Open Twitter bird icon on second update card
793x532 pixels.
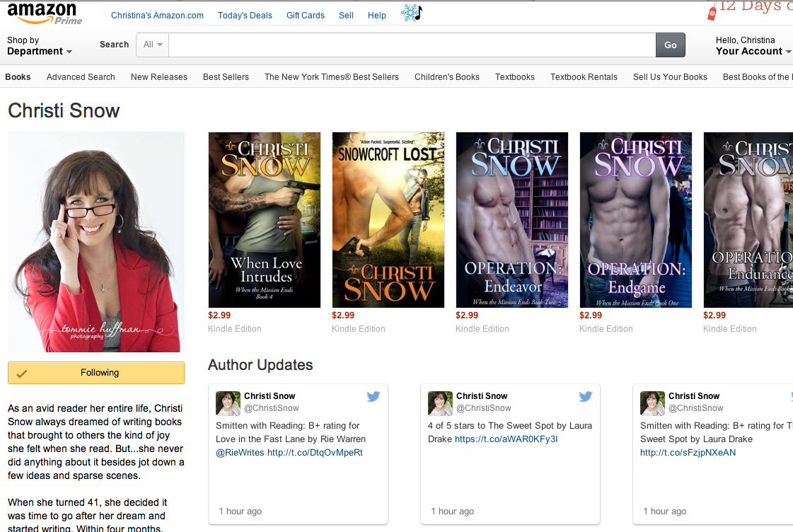[586, 396]
